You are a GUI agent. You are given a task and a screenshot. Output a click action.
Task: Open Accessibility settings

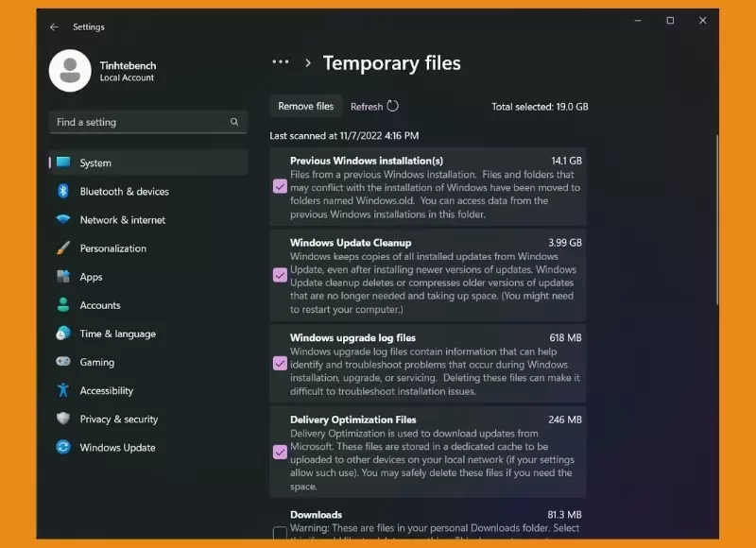click(148, 390)
